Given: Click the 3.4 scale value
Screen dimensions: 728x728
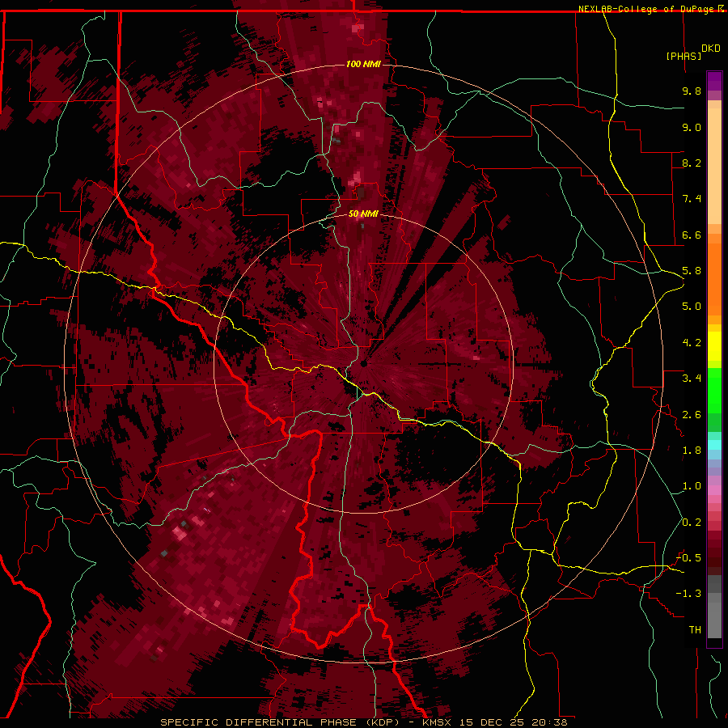Looking at the screenshot, I should 692,379.
